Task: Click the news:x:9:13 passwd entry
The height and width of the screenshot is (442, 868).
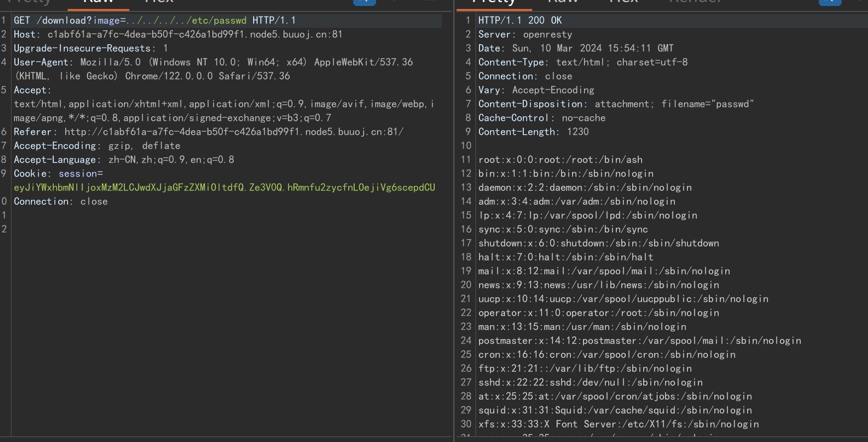Action: pyautogui.click(x=599, y=285)
